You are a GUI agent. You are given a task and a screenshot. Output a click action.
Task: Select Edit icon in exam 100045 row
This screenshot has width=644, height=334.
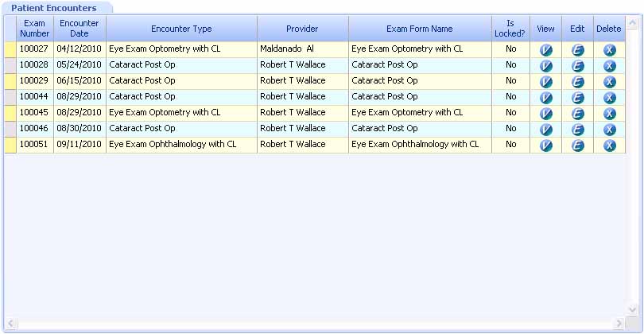pos(577,114)
